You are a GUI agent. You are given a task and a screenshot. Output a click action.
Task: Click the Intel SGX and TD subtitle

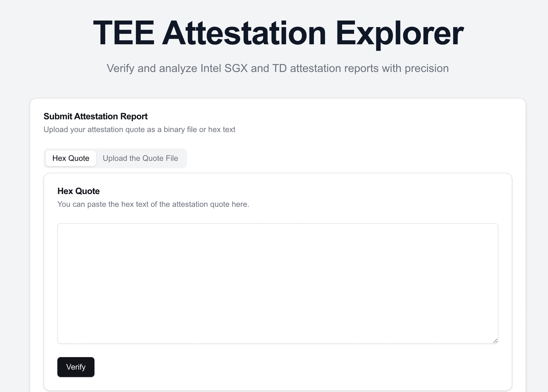[278, 68]
